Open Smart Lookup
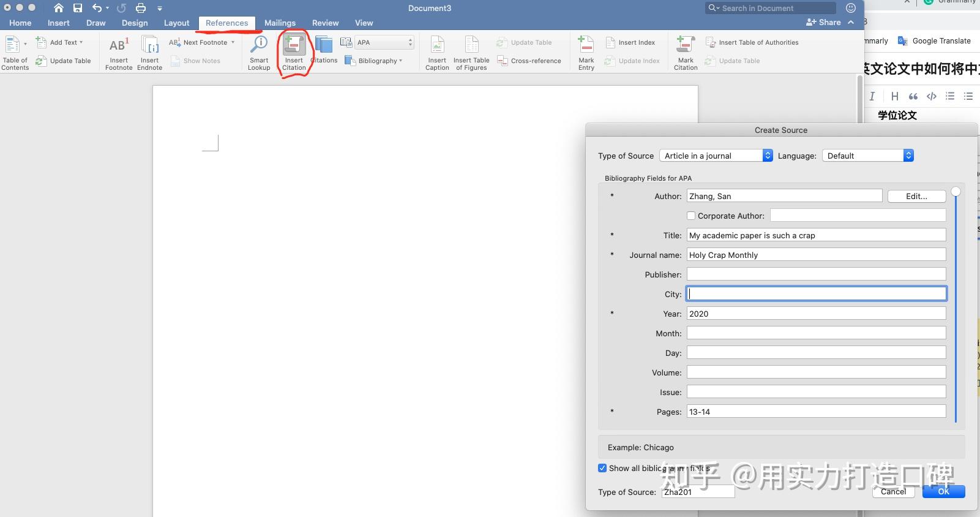 [x=259, y=53]
